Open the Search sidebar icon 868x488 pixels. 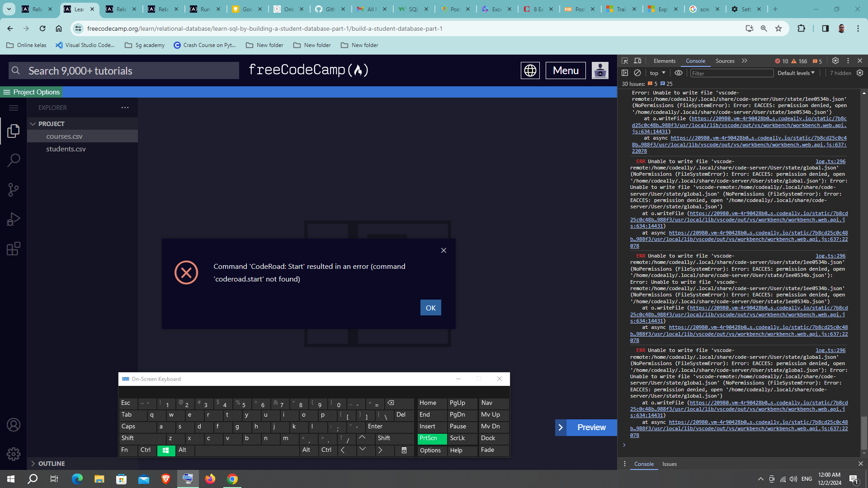(x=14, y=160)
